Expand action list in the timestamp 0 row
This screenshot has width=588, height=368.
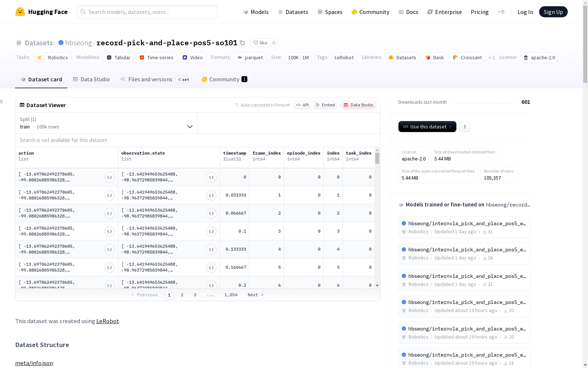[x=110, y=177]
